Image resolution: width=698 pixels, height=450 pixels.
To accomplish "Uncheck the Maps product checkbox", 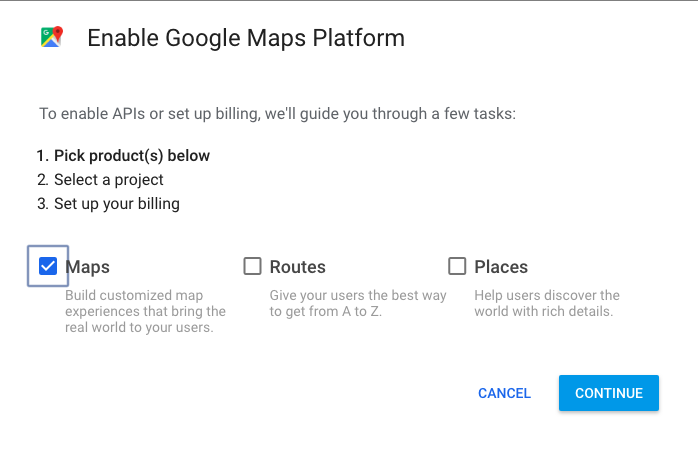I will click(x=48, y=266).
